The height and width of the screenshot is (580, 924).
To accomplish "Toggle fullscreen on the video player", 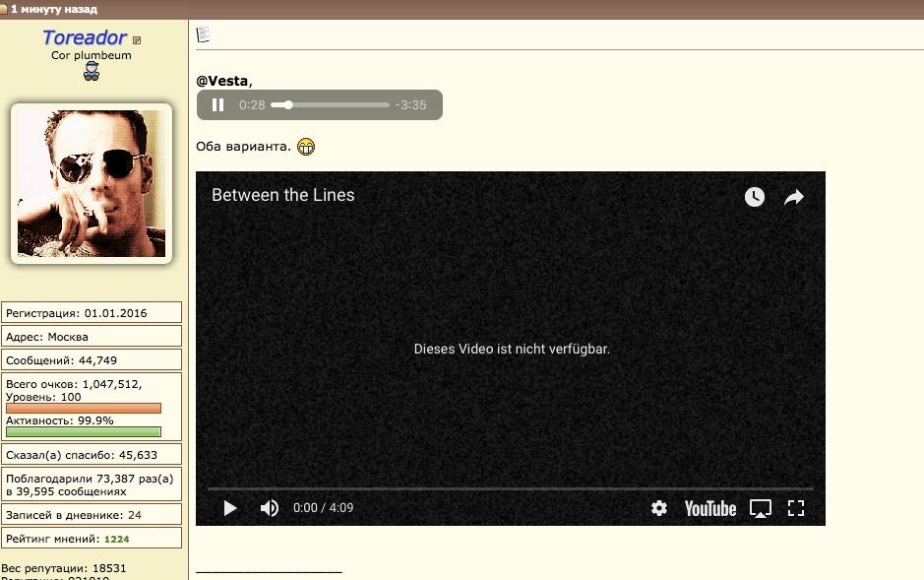I will (x=796, y=508).
